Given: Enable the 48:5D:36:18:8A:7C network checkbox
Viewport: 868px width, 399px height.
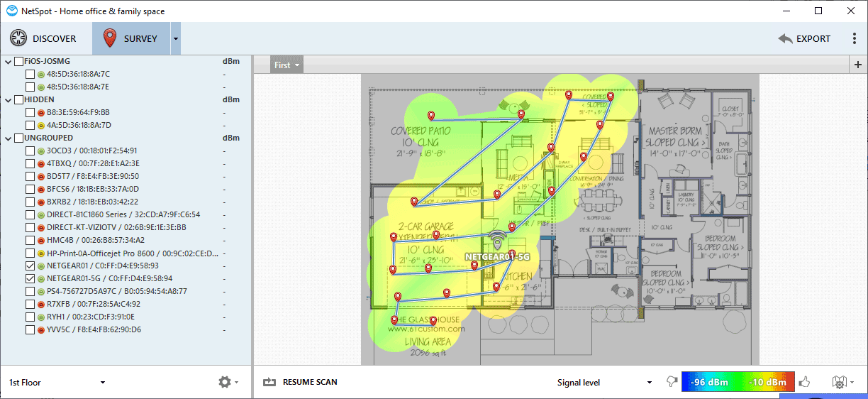Looking at the screenshot, I should click(x=30, y=74).
